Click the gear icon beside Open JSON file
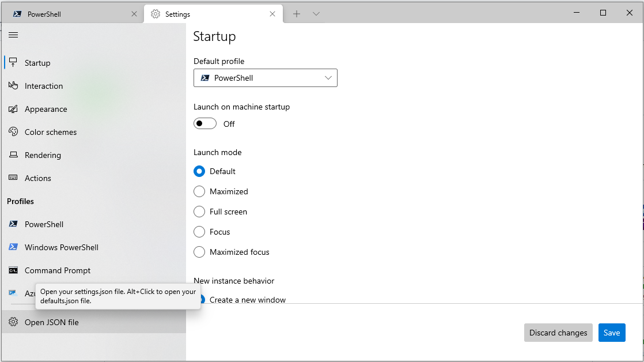 [x=13, y=322]
